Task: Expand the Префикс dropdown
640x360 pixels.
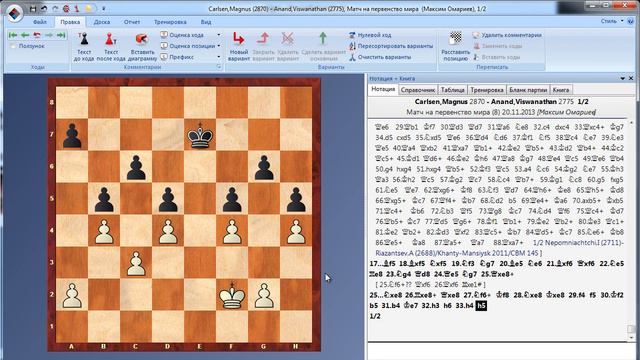Action: point(218,57)
